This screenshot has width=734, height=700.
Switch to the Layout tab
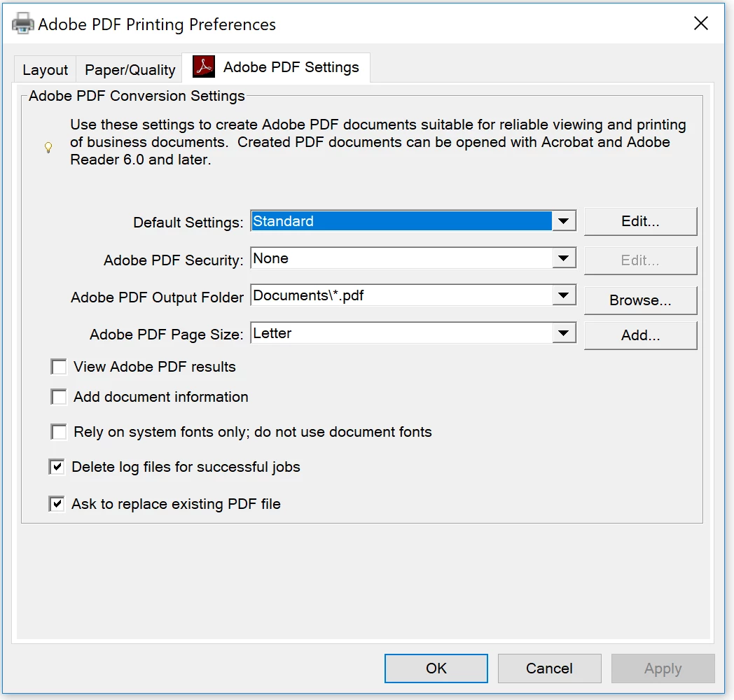coord(45,70)
